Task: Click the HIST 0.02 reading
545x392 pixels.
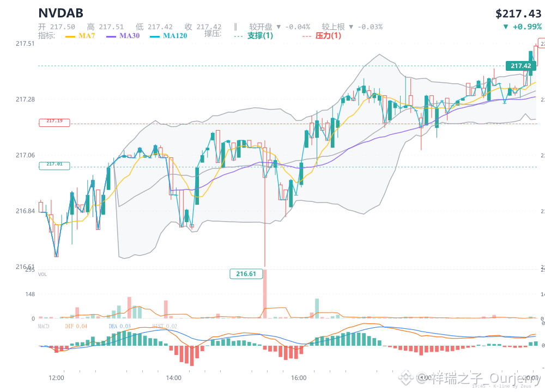Action: point(165,326)
